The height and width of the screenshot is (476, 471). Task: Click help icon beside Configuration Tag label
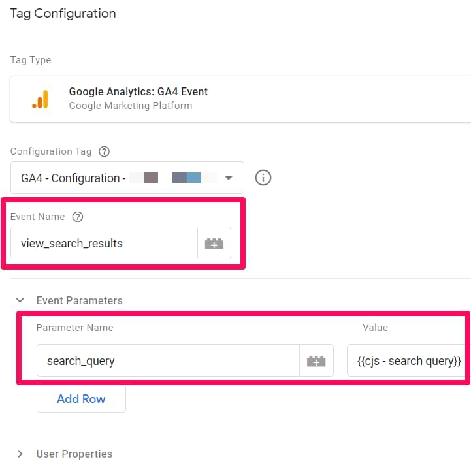point(104,151)
